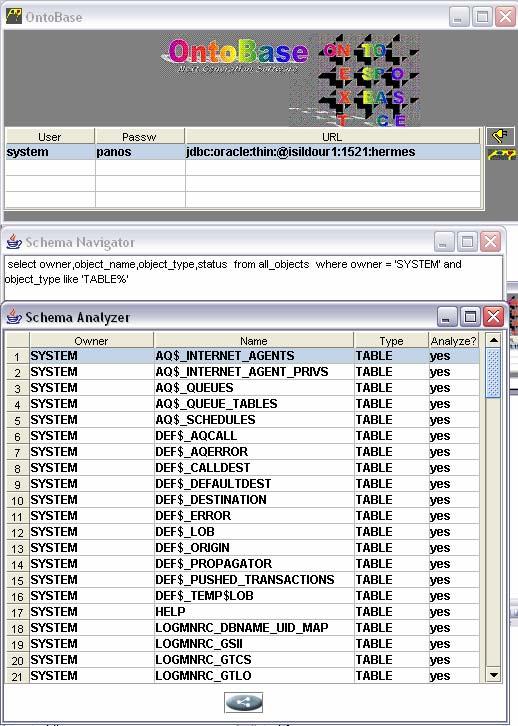Close the Schema Analyzer window
Viewport: 518px width, 726px height.
coord(493,317)
